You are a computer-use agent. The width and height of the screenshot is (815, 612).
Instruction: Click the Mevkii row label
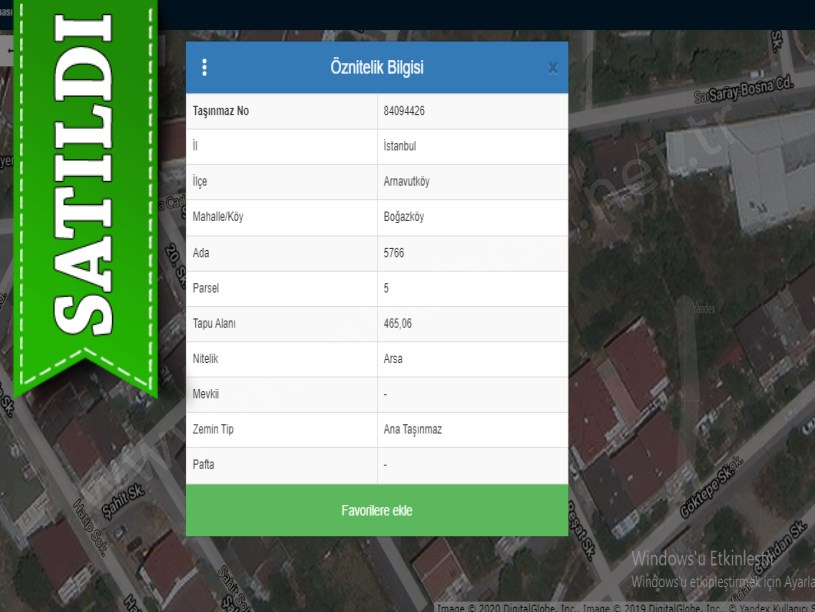coord(205,394)
